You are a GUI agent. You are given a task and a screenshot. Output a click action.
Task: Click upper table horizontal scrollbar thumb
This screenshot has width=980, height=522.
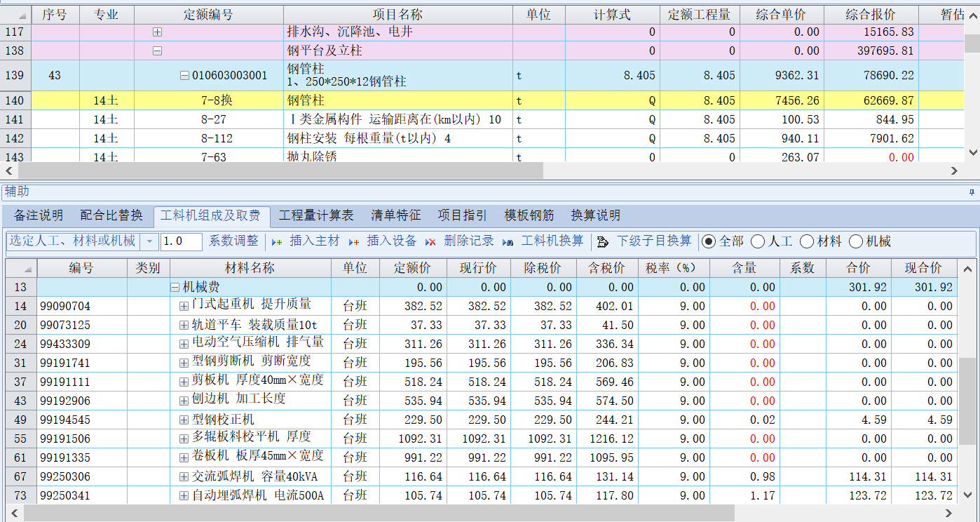(x=280, y=170)
